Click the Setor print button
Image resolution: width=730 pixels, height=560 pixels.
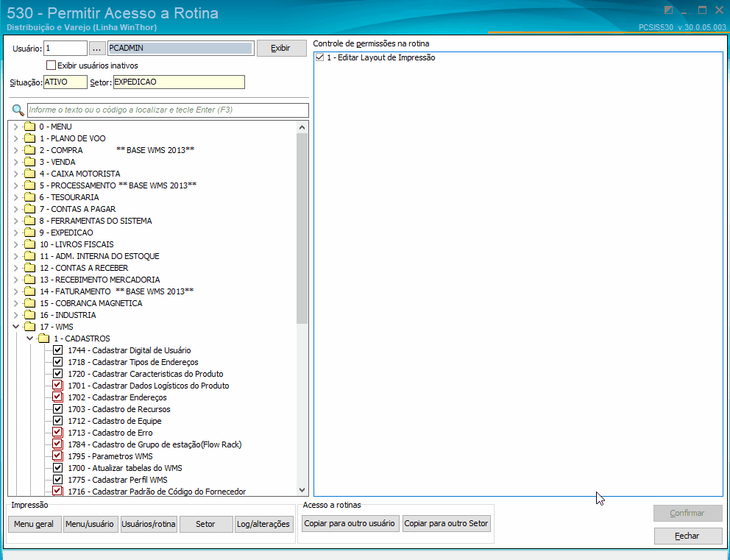tap(205, 524)
